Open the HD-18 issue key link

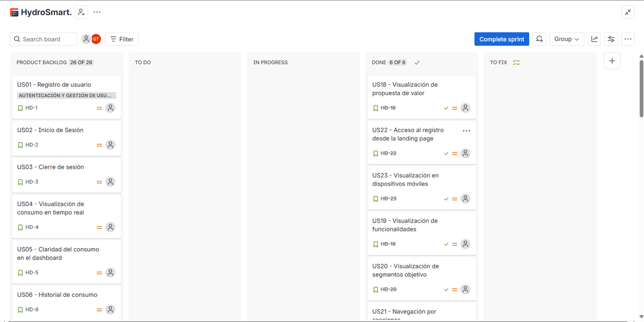[388, 108]
